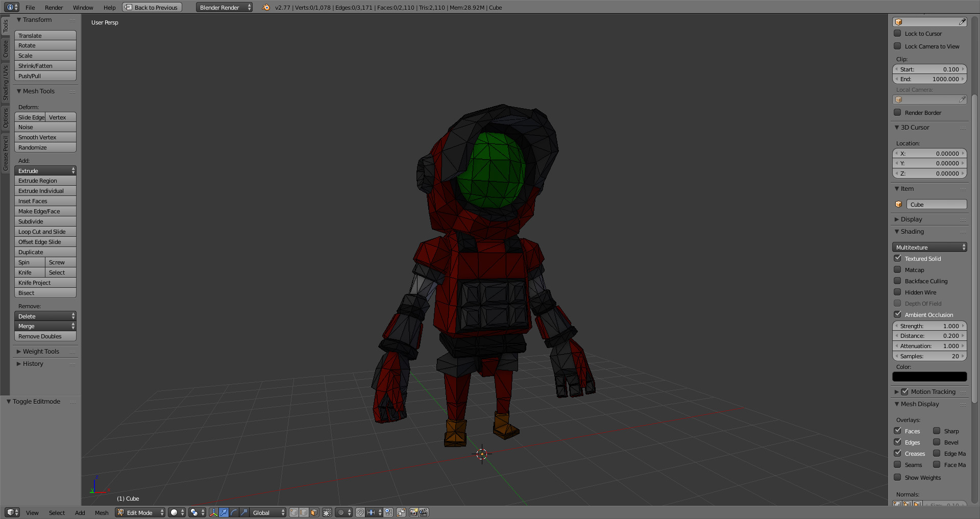Open the Merge dropdown
Screen dimensions: 980x519
45,326
